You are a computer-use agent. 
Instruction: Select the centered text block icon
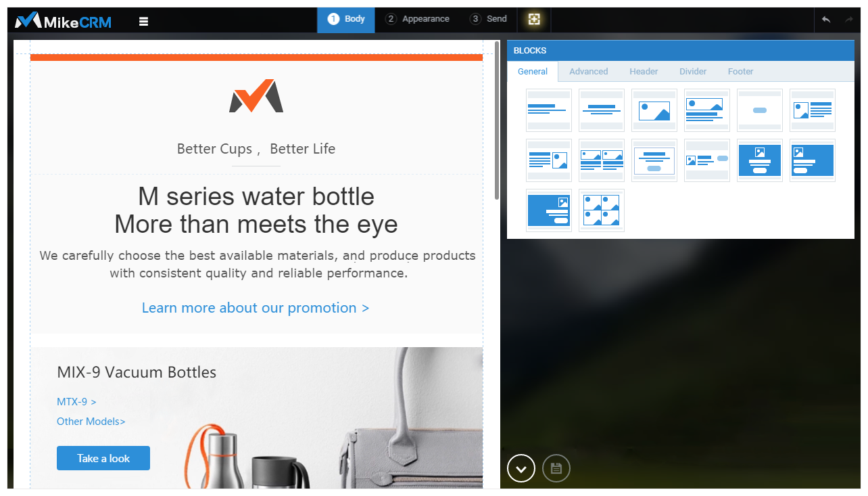tap(602, 110)
